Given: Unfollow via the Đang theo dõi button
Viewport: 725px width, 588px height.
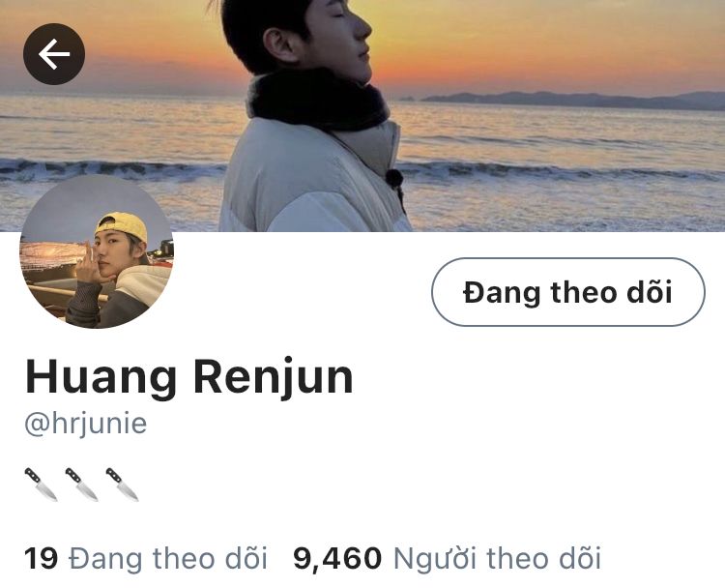Looking at the screenshot, I should 568,292.
